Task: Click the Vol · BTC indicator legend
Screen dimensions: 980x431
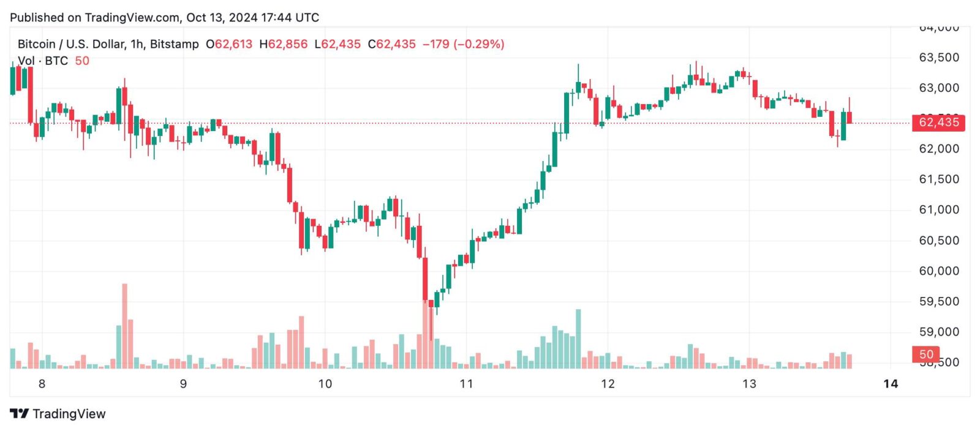Action: point(43,61)
